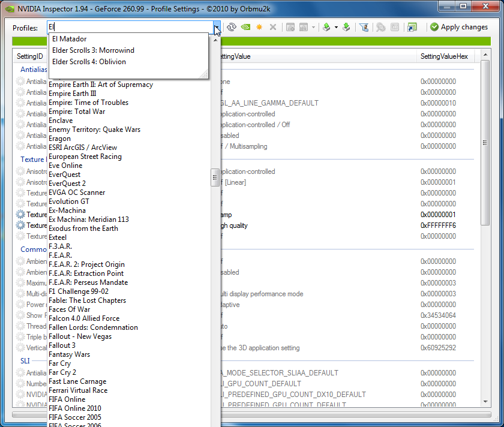The height and width of the screenshot is (427, 504).
Task: Click profile dropdown list scrollbar thumb
Action: pos(215,178)
